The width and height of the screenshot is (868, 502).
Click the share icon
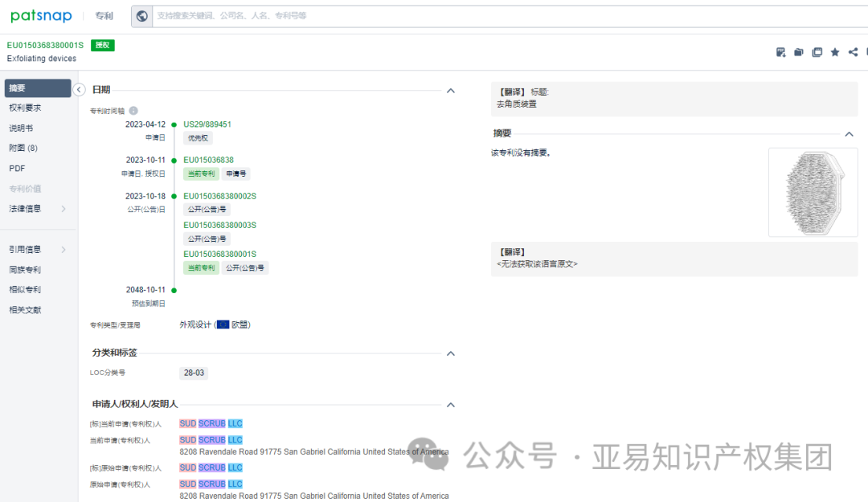pos(853,52)
